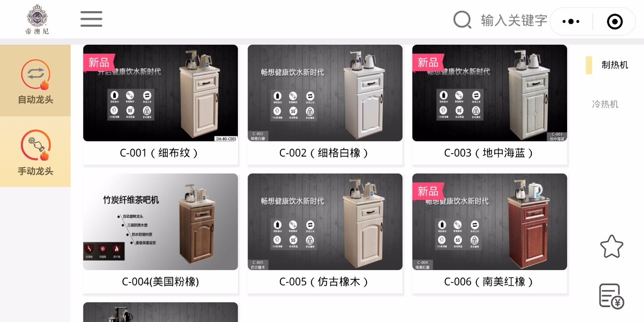This screenshot has height=322, width=644.
Task: Click the C-005 (仿古橡木) title link
Action: [324, 281]
